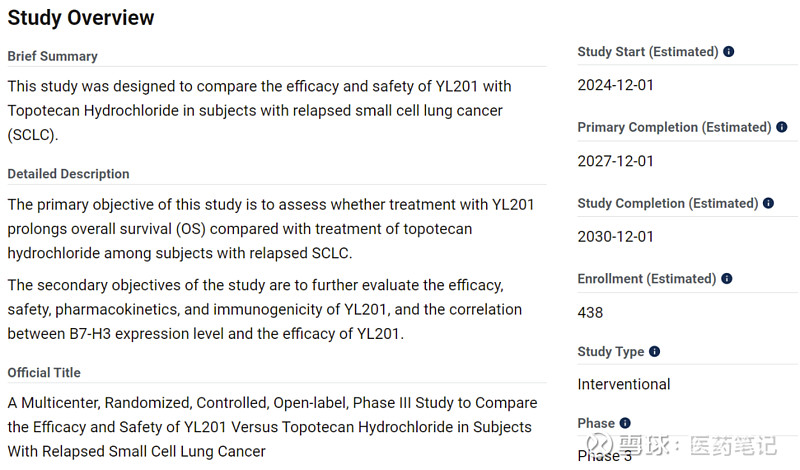
Task: Click info icon beside Study Completion (Estimated)
Action: pyautogui.click(x=768, y=203)
